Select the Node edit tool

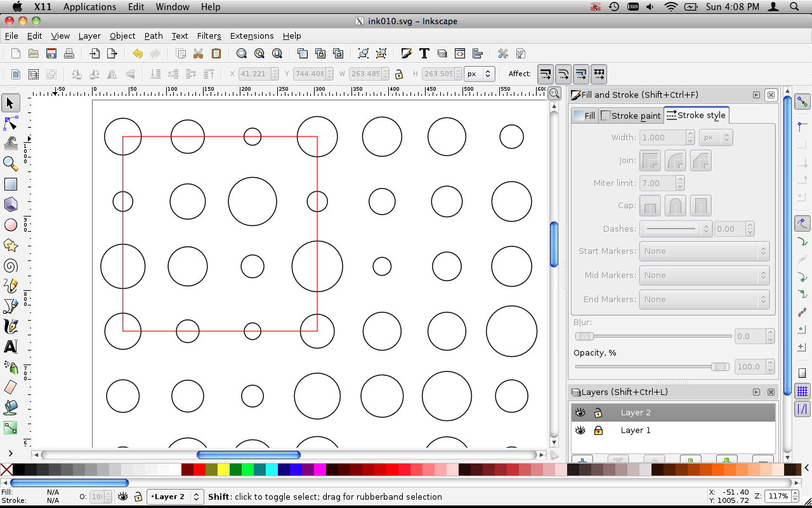pos(10,123)
